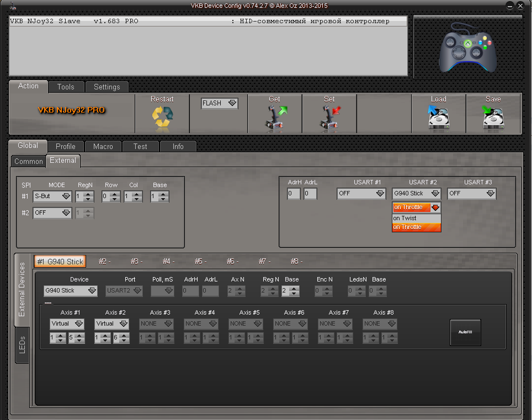Open the LEDs vertical tab
The image size is (532, 420).
pos(23,345)
